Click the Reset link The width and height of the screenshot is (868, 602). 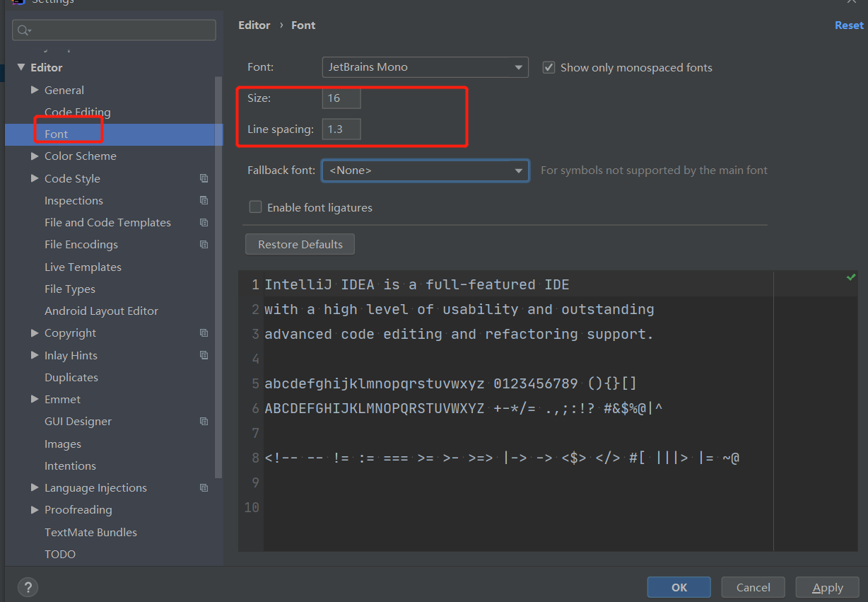pos(849,25)
